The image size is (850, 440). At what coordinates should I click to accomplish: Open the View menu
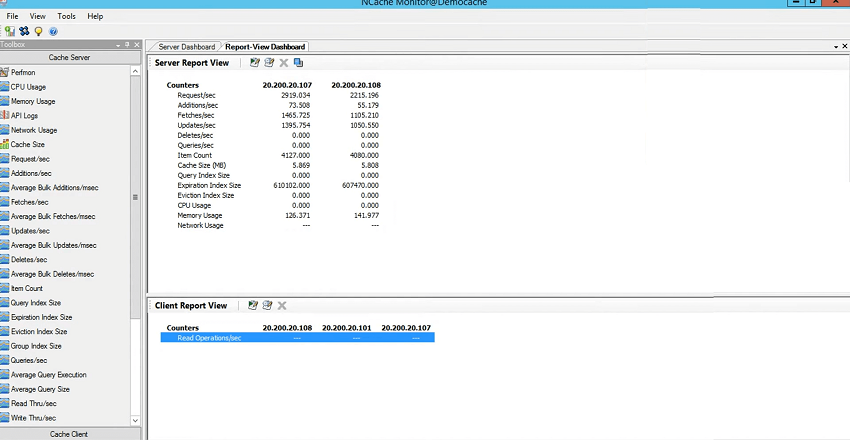click(37, 16)
